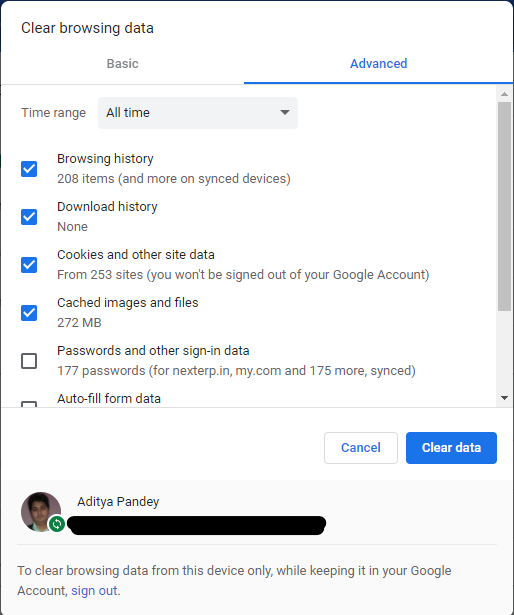514x615 pixels.
Task: Click the '272 MB' cache size text
Action: (79, 323)
